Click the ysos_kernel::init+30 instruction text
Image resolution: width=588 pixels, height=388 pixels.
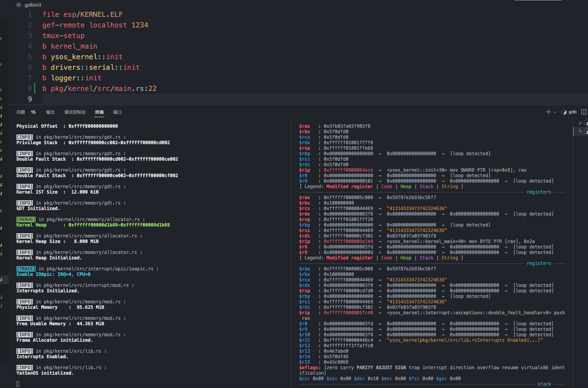click(456, 170)
